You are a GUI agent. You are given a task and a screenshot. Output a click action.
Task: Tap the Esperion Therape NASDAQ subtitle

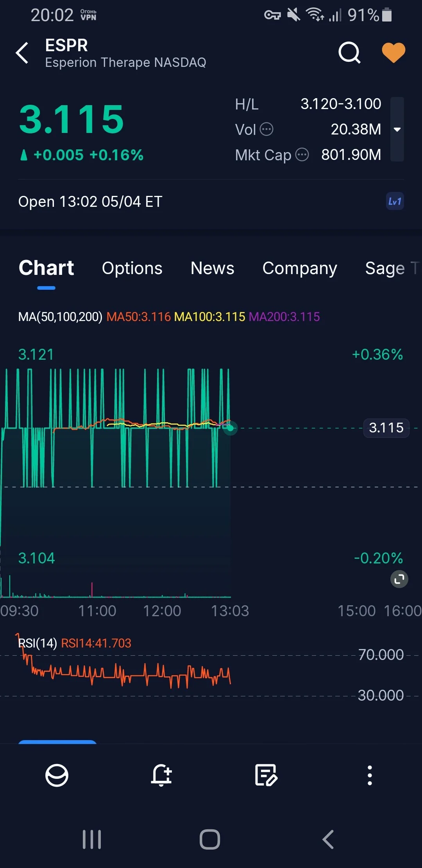pos(125,63)
